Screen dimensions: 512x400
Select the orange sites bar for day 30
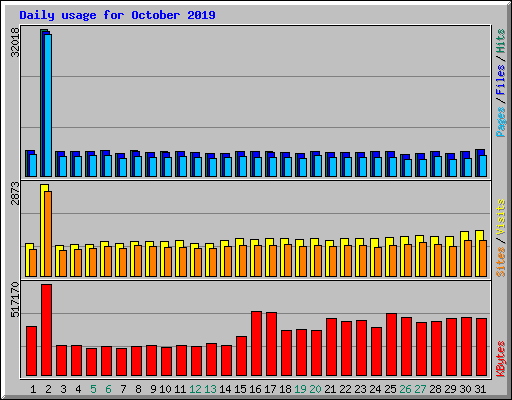pyautogui.click(x=468, y=259)
